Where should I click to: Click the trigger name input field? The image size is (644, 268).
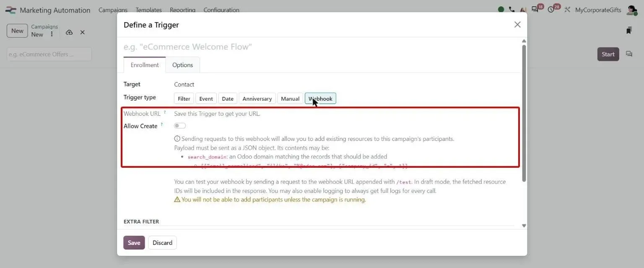tap(321, 47)
